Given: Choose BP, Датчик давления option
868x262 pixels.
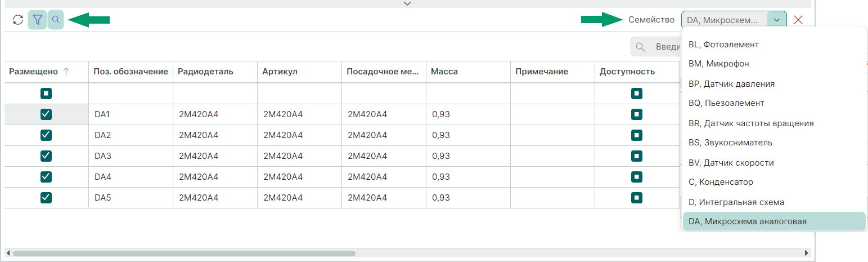Looking at the screenshot, I should (x=774, y=83).
